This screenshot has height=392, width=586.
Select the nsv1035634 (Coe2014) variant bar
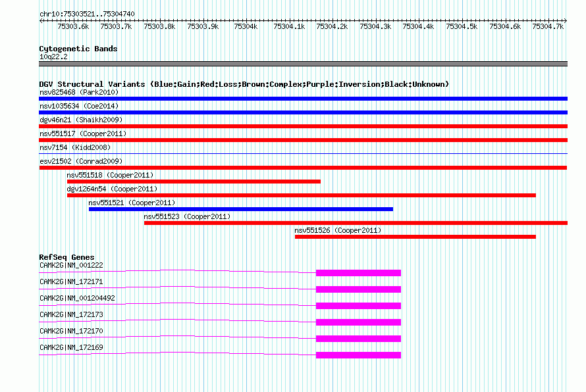point(303,112)
